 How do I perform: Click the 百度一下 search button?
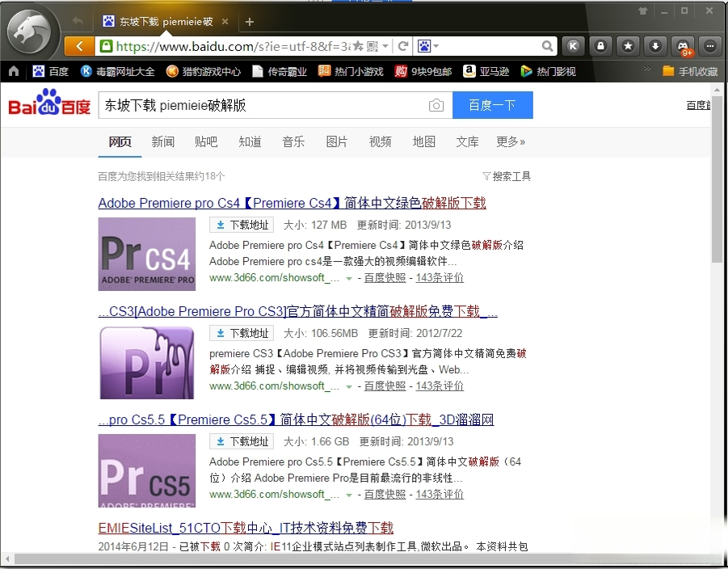click(493, 105)
